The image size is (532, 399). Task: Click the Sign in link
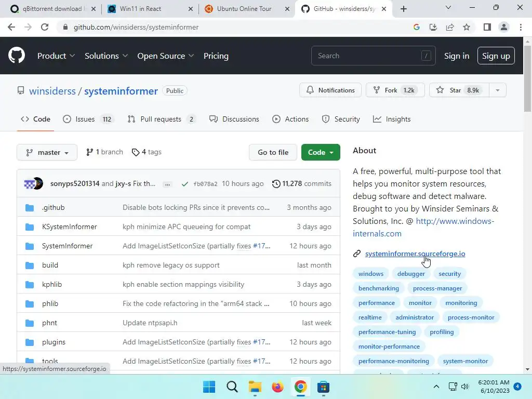457,56
